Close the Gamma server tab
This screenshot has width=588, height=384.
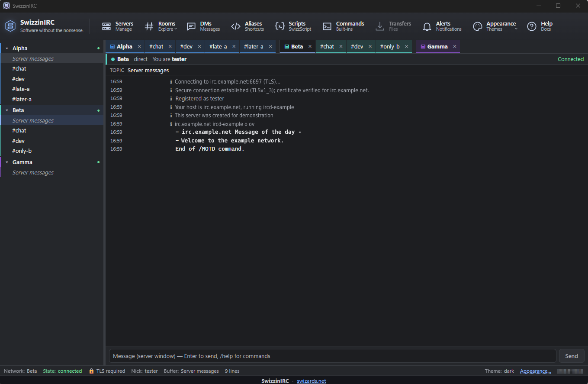pos(455,46)
